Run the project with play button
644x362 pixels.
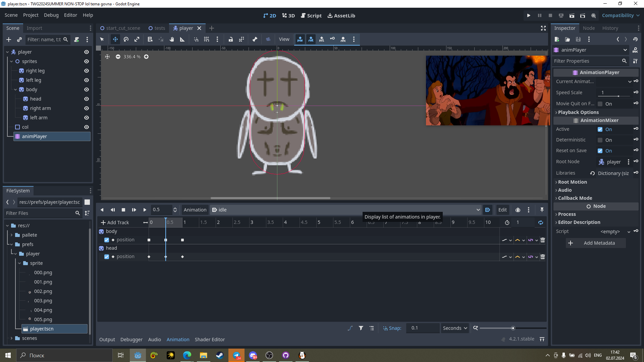[x=529, y=15]
